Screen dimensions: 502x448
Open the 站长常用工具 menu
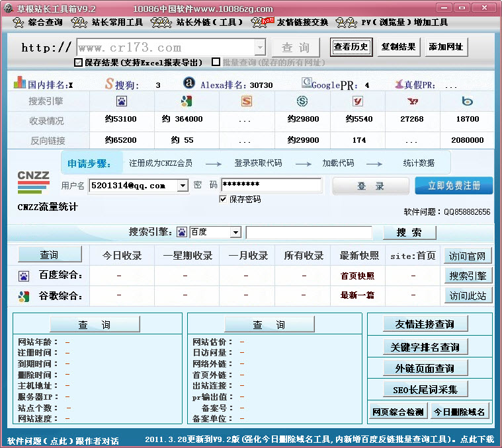[x=107, y=22]
